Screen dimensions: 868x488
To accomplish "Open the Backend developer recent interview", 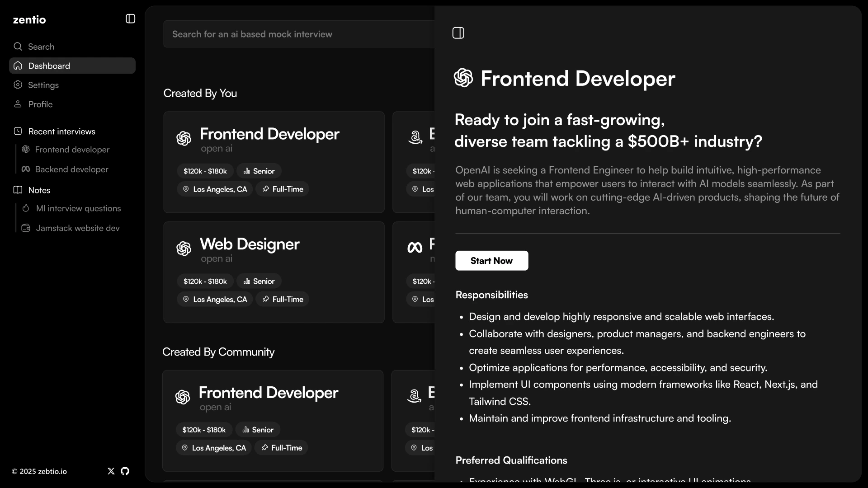I will tap(71, 169).
